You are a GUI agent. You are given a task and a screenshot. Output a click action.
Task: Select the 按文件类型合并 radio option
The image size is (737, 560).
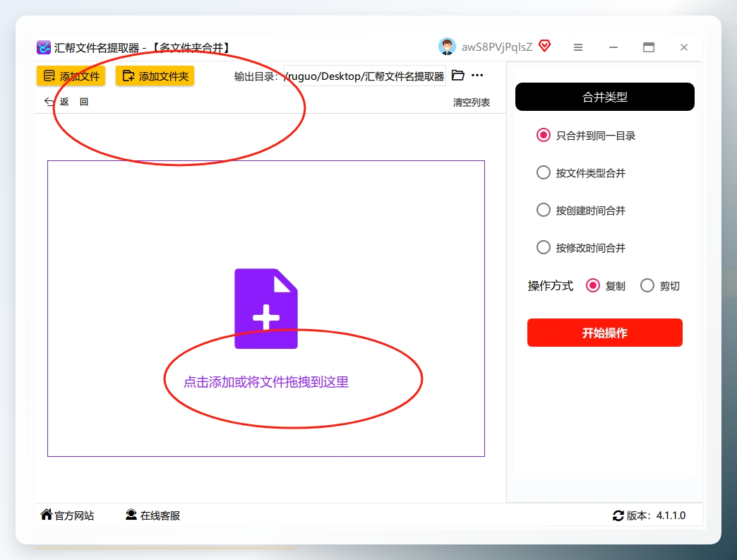(x=581, y=172)
